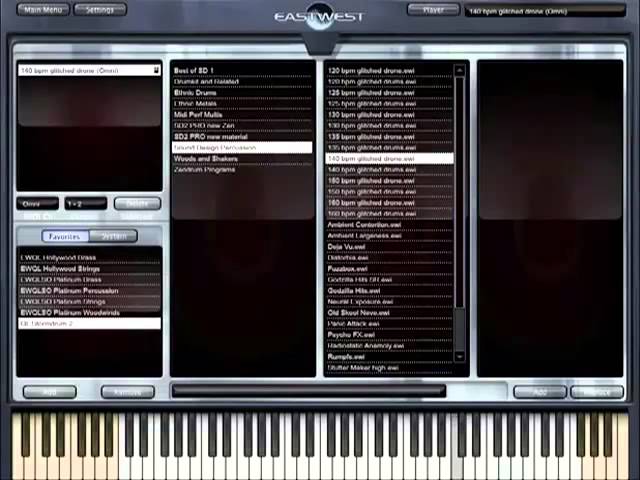
Task: Select 120 bpm glitched drone.ewi
Action: click(389, 70)
